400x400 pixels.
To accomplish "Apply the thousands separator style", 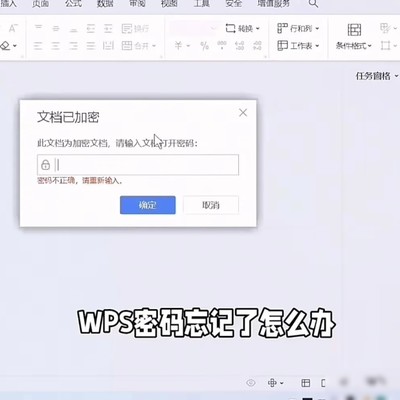I will 222,45.
